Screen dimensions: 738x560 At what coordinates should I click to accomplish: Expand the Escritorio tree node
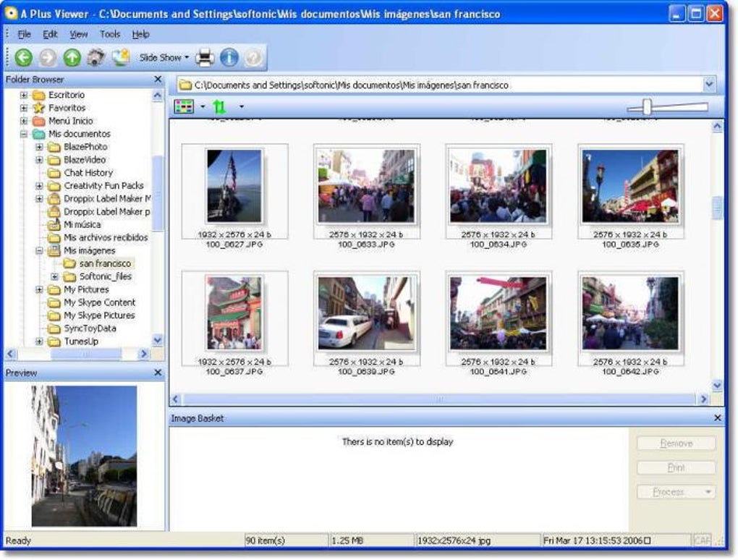click(x=22, y=94)
